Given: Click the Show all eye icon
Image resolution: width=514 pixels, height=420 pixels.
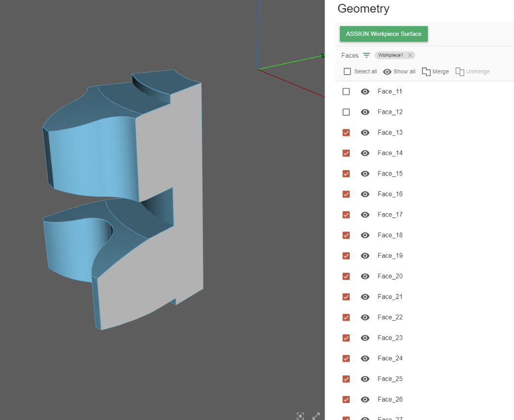Looking at the screenshot, I should [x=387, y=72].
